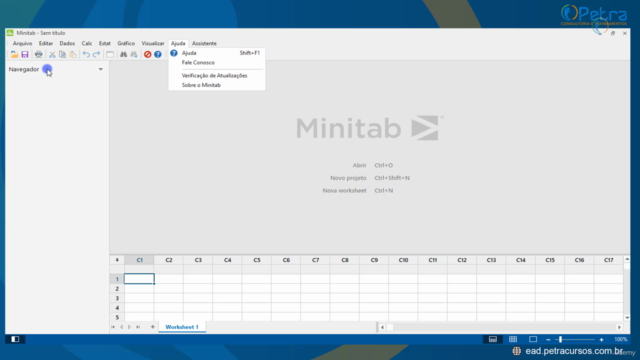
Task: Add a new worksheet with the plus button
Action: click(152, 327)
